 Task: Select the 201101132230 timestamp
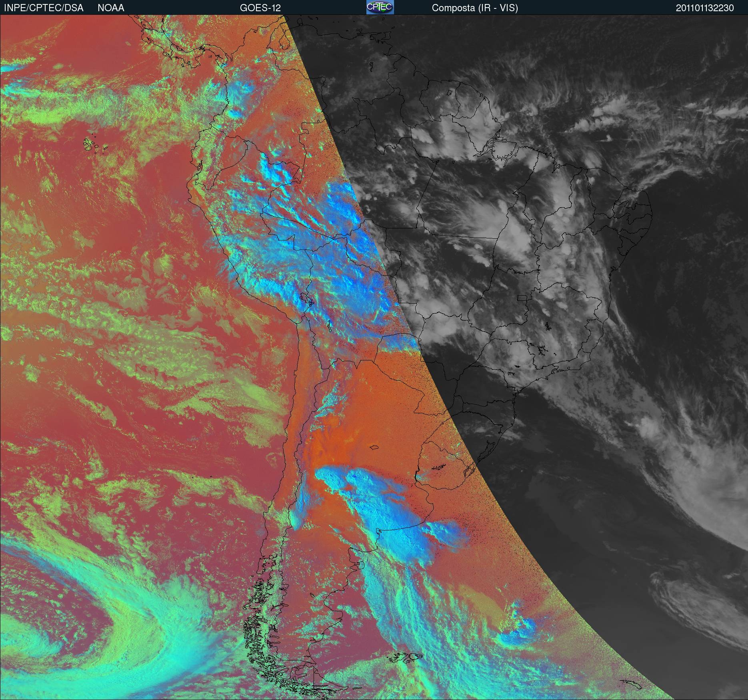705,8
